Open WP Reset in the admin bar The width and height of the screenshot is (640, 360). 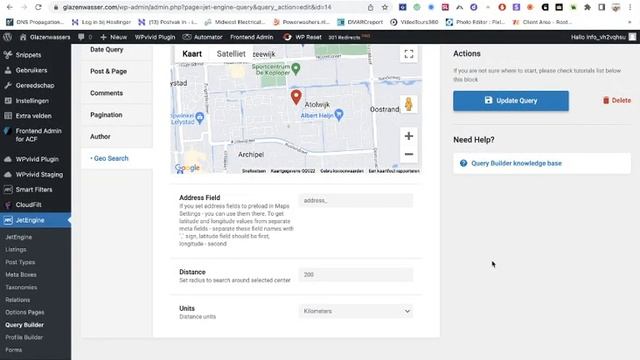point(302,37)
